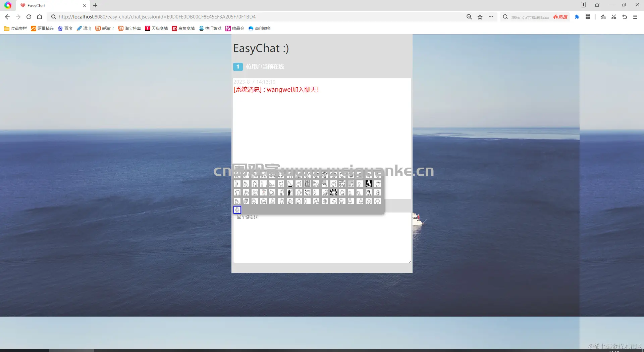644x352 pixels.
Task: Open the favorites list star icon
Action: 603,17
